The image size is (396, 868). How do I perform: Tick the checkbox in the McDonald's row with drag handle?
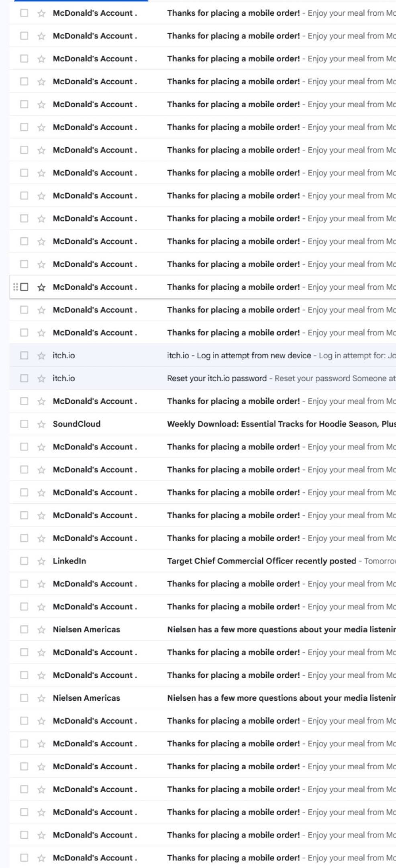pyautogui.click(x=24, y=287)
